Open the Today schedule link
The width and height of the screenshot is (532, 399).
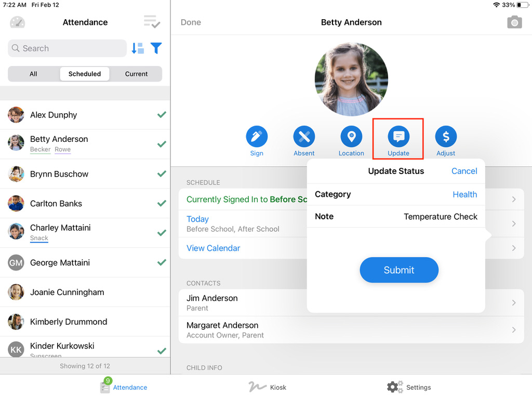point(197,219)
